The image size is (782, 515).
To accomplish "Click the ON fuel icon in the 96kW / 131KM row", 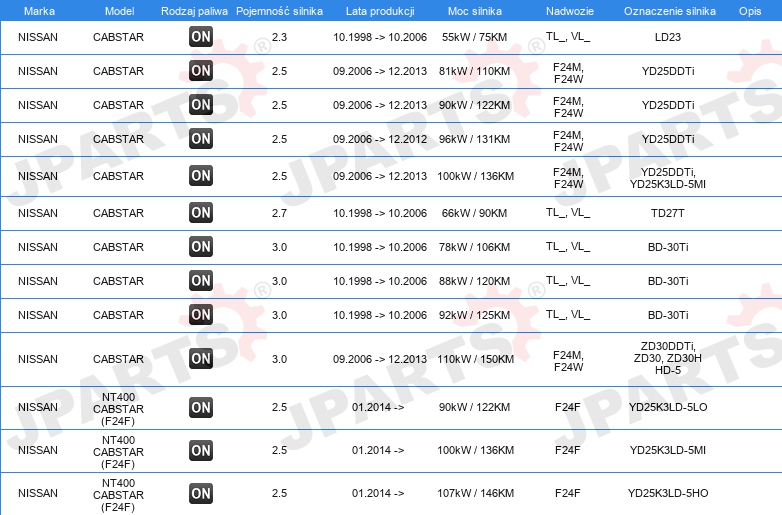I will pyautogui.click(x=201, y=138).
